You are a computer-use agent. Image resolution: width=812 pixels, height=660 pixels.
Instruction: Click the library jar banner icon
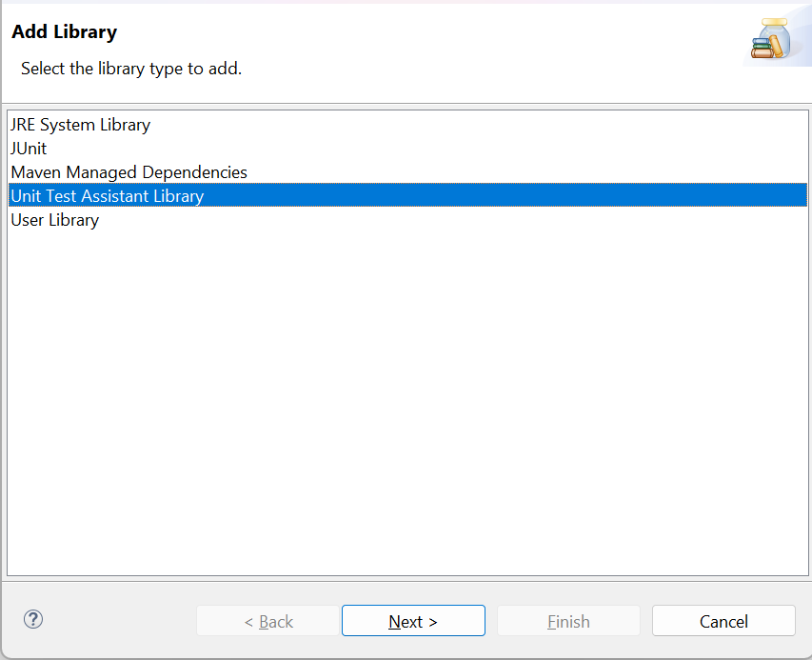pos(772,38)
